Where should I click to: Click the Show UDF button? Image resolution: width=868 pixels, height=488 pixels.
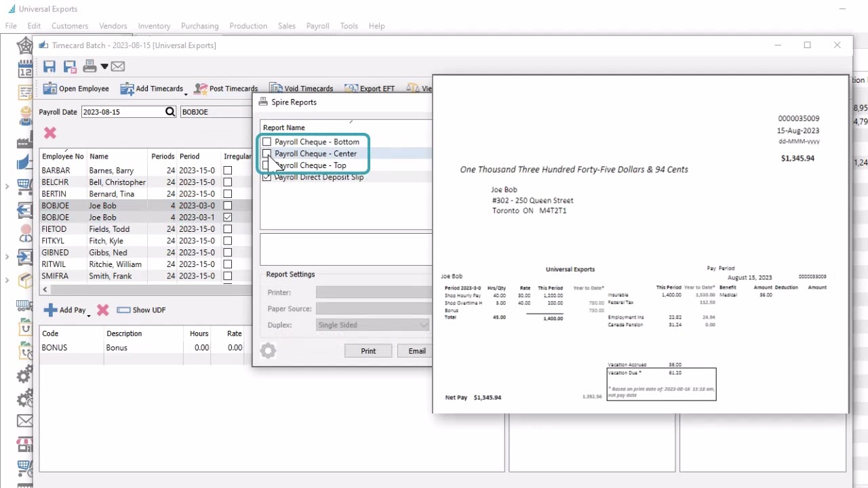pyautogui.click(x=141, y=310)
